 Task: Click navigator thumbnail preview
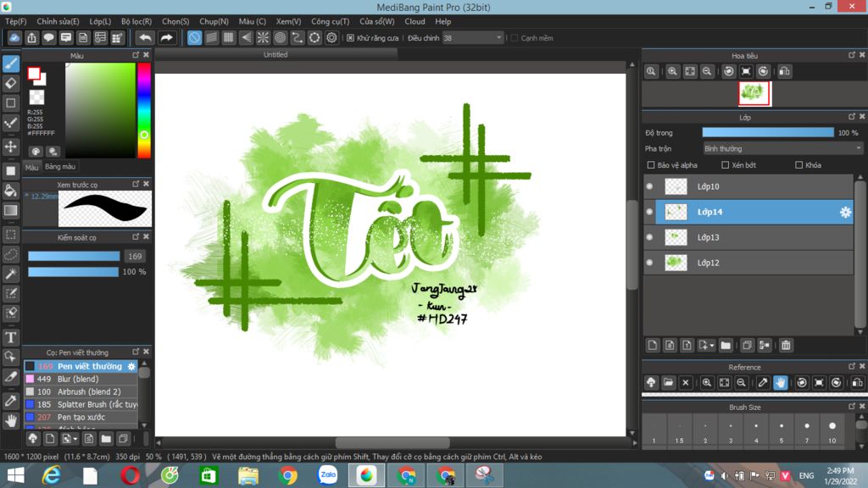[x=754, y=93]
